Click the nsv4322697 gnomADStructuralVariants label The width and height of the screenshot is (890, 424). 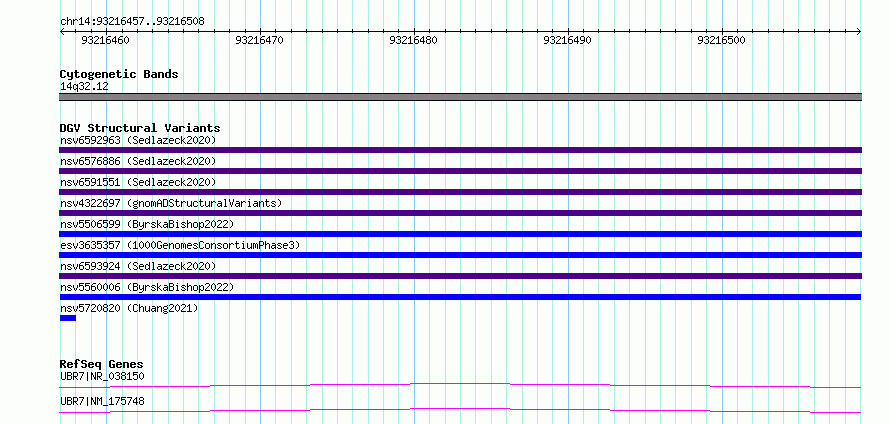[171, 203]
